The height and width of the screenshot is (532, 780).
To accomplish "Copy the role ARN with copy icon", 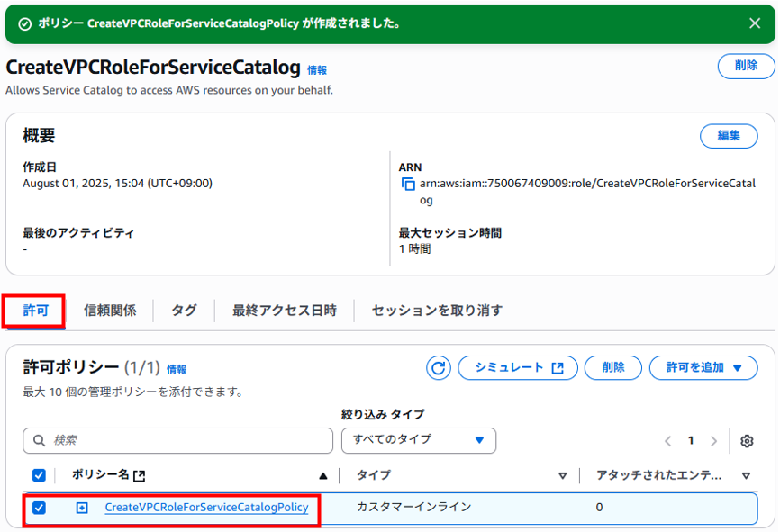I will click(408, 184).
